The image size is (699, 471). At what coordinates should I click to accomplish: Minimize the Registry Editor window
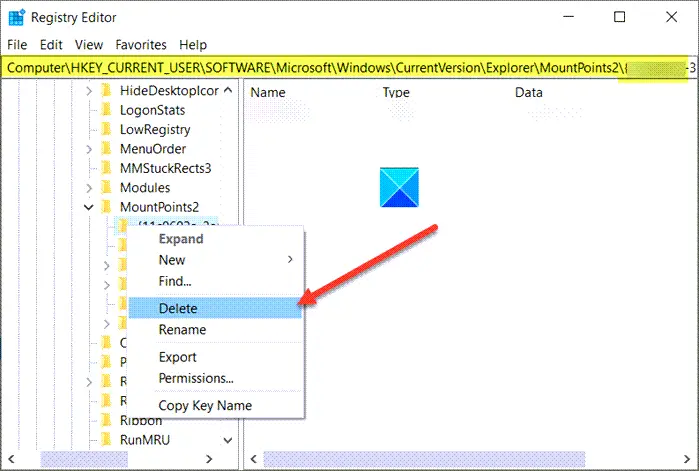click(x=568, y=17)
